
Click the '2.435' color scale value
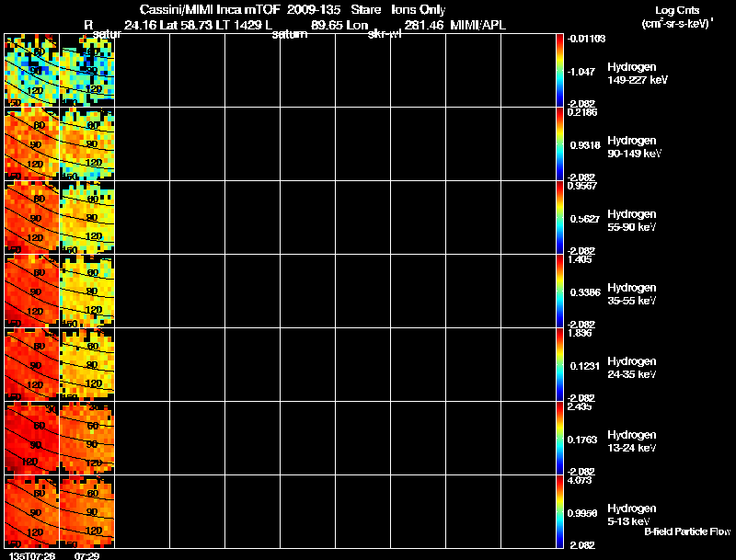point(580,406)
